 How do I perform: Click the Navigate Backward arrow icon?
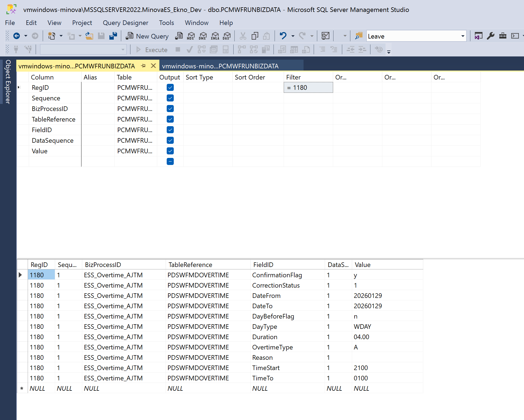(17, 36)
